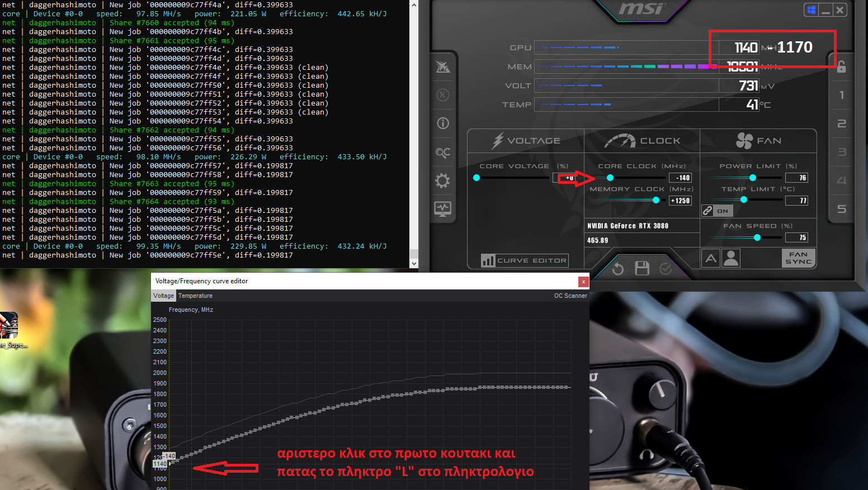Click the Memory Clock value field showing +1250
Viewport: 868px width, 490px height.
pos(681,201)
